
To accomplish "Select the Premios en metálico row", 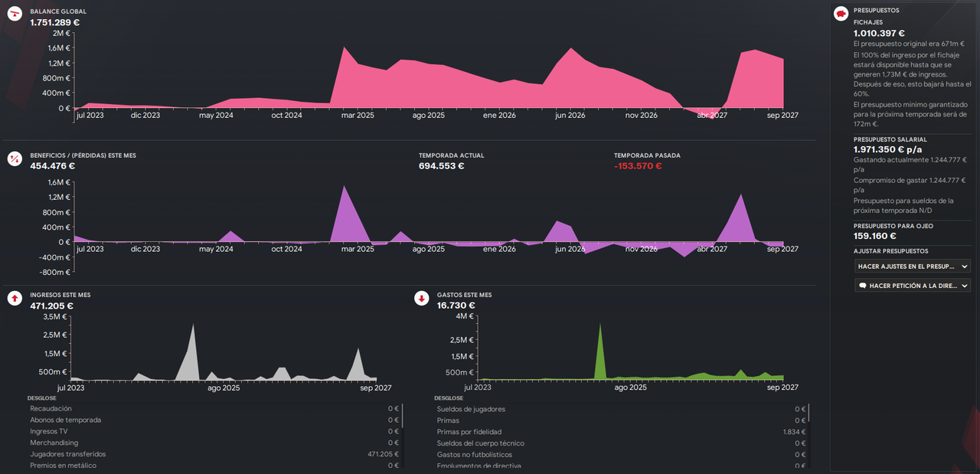I will pyautogui.click(x=214, y=466).
